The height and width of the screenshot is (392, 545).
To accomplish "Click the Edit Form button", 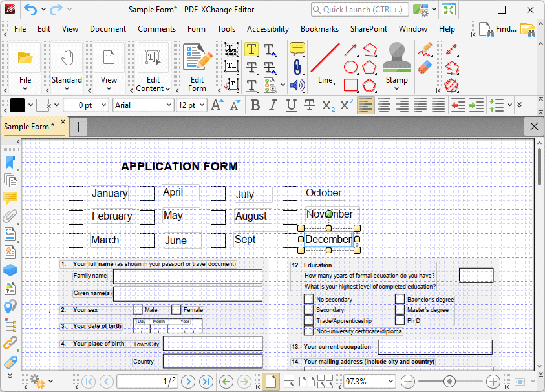I will coord(197,68).
